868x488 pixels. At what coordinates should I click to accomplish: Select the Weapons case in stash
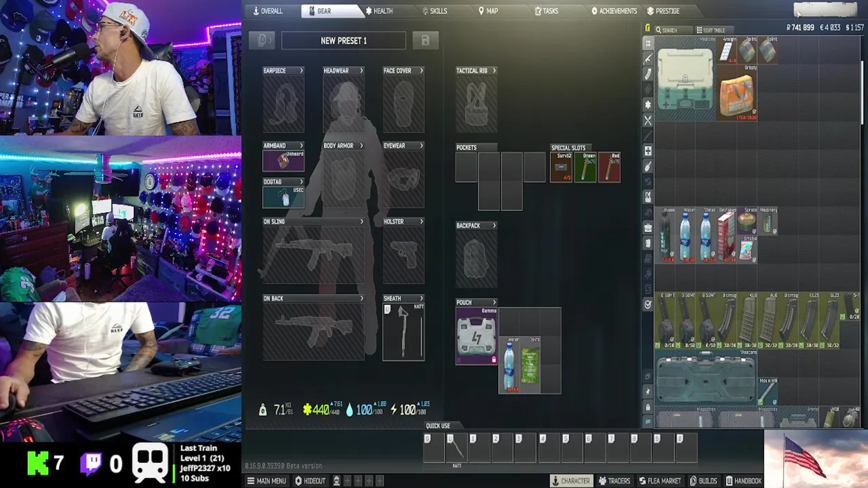tap(706, 377)
